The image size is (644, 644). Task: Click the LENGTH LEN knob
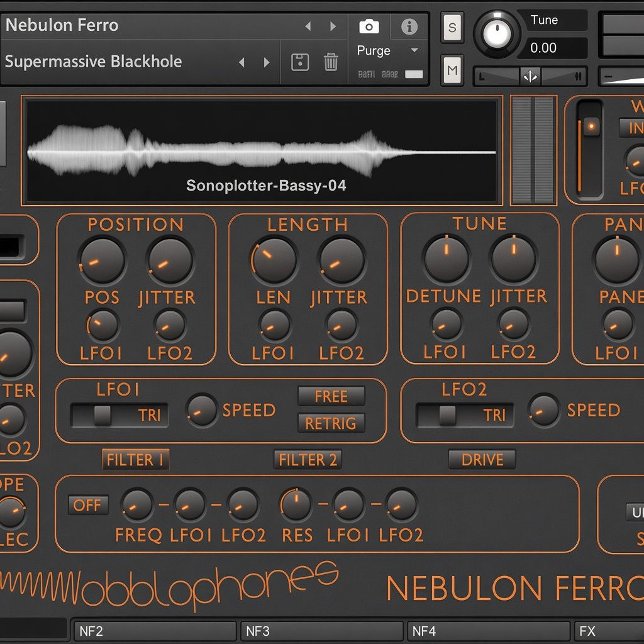pos(274,260)
